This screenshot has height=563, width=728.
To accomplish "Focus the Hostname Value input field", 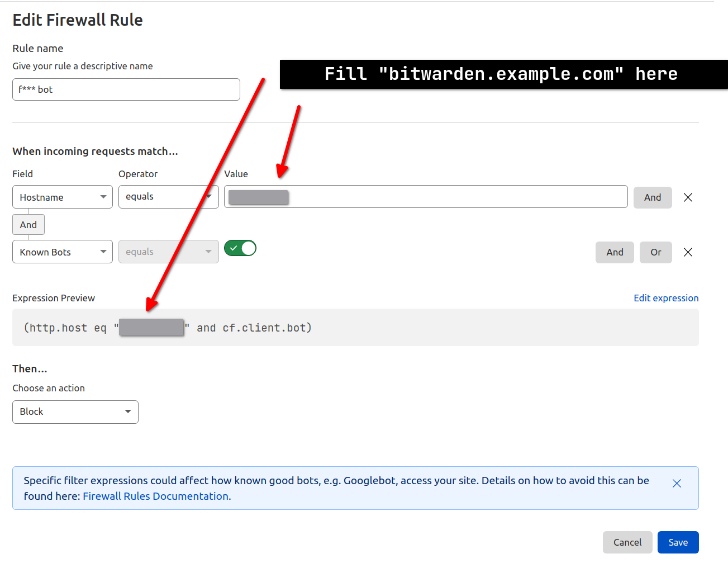I will pyautogui.click(x=447, y=197).
